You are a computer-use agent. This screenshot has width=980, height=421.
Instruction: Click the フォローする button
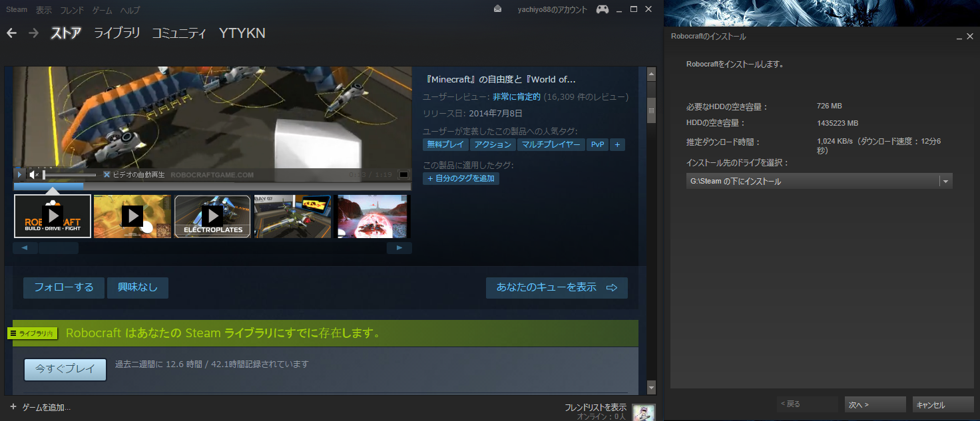(x=64, y=288)
